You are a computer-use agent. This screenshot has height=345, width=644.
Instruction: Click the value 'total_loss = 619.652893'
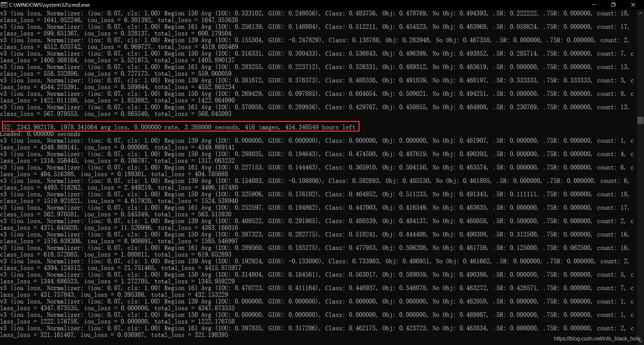pos(193,255)
